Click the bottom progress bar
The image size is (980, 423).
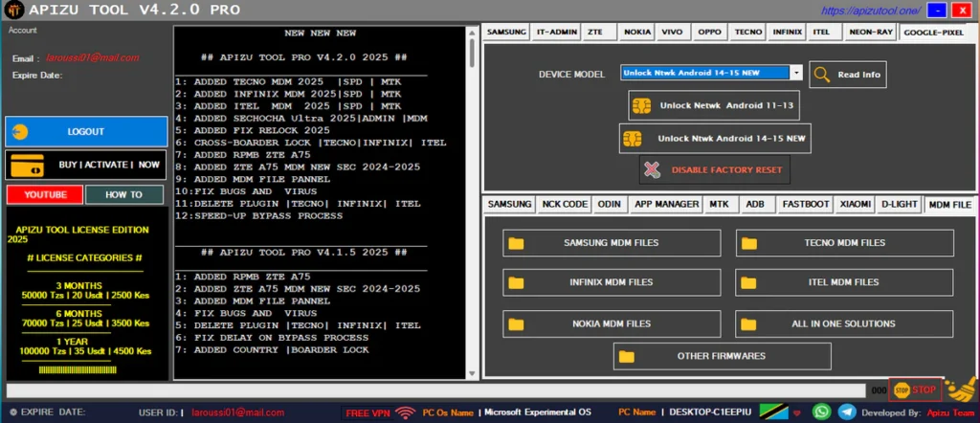[x=435, y=390]
